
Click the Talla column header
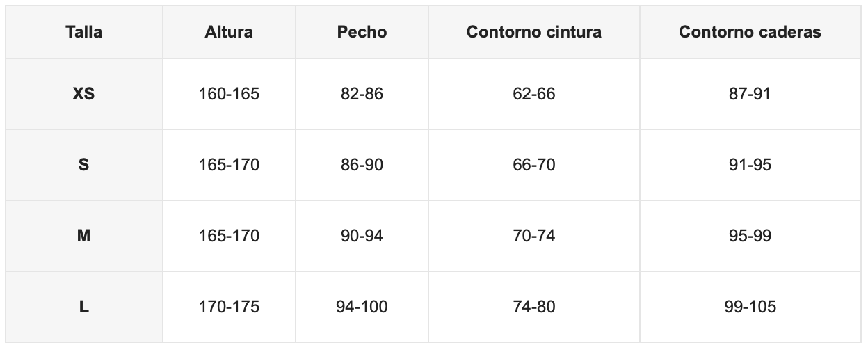pyautogui.click(x=83, y=32)
